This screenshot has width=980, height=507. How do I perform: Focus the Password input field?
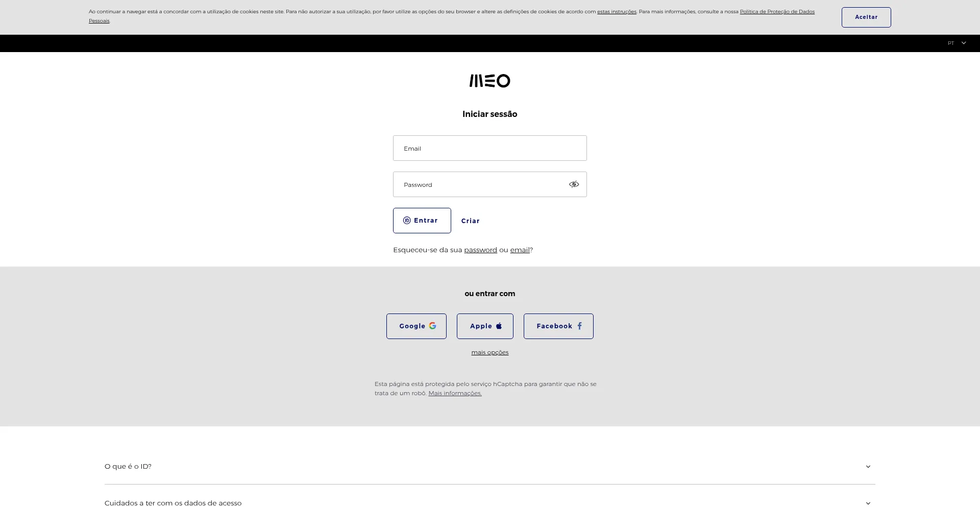pyautogui.click(x=480, y=184)
